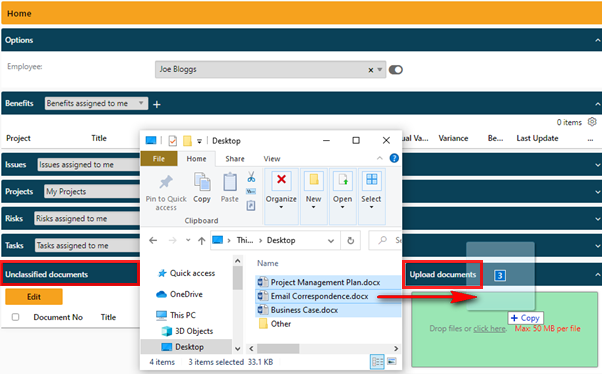Collapse the Benefits panel chevron

point(597,104)
